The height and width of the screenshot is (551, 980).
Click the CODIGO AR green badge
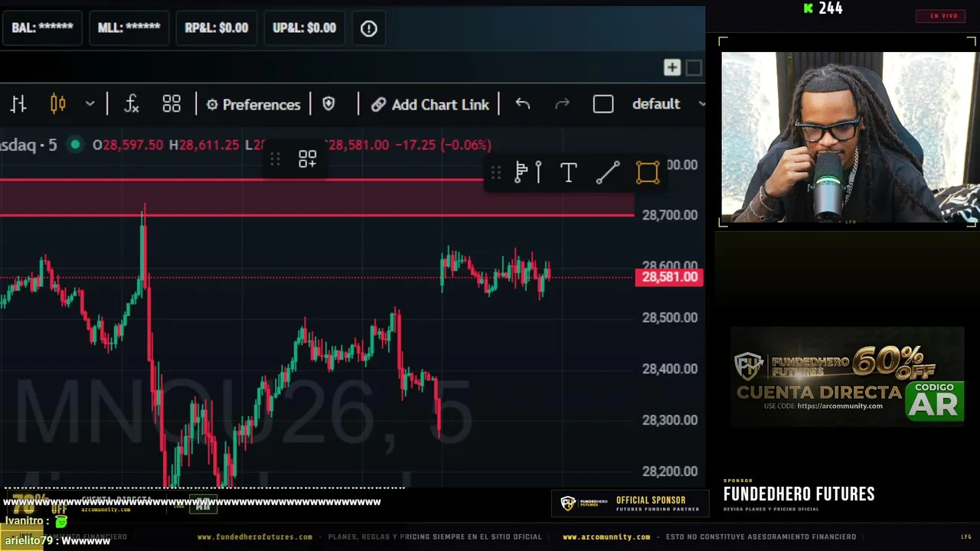click(934, 400)
